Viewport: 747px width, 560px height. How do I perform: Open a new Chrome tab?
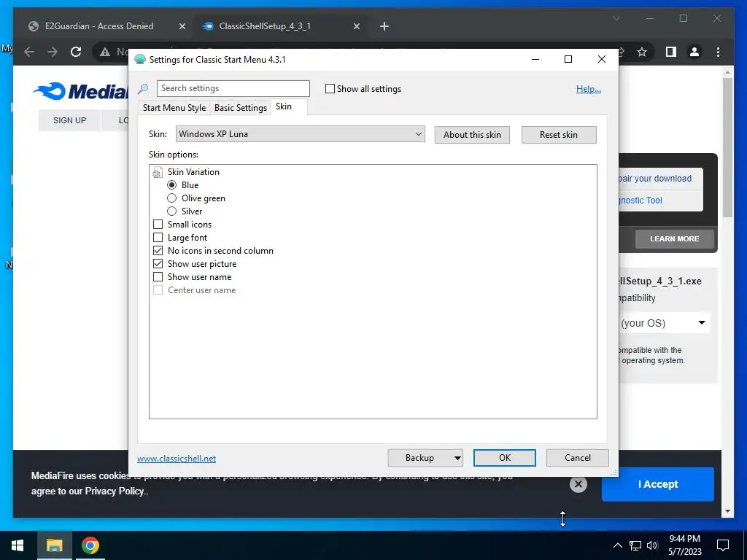pyautogui.click(x=384, y=26)
